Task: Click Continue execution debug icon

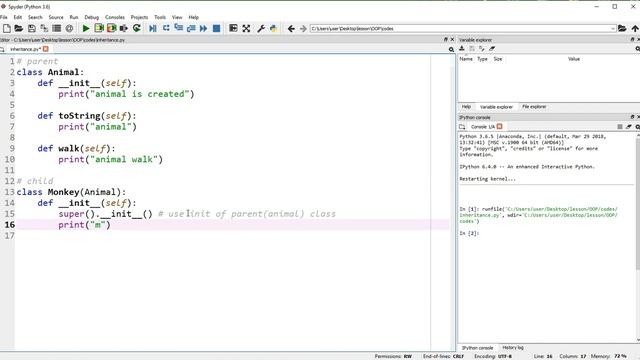Action: (x=203, y=28)
